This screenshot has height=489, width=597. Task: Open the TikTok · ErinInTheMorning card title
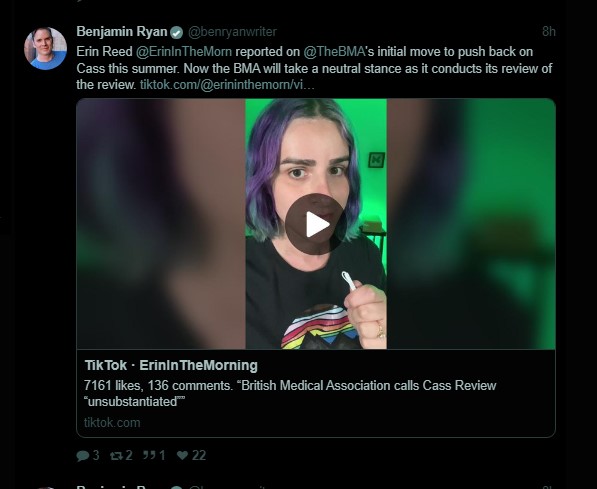(x=171, y=366)
